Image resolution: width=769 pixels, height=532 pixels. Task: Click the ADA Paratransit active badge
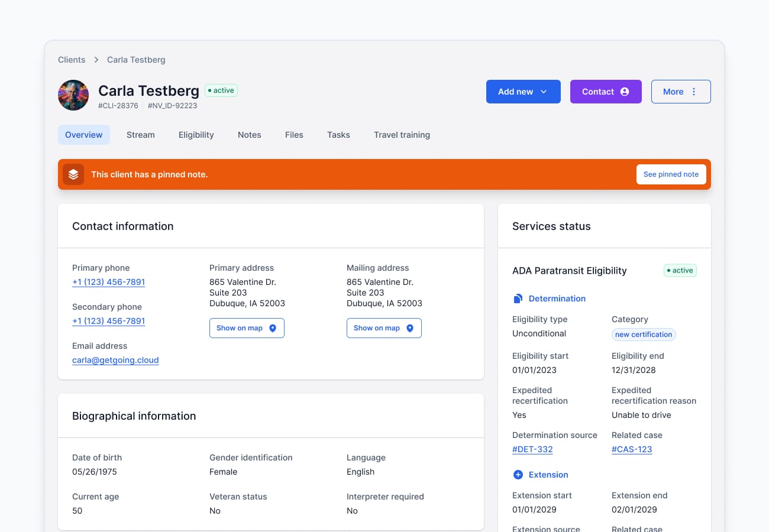click(680, 271)
